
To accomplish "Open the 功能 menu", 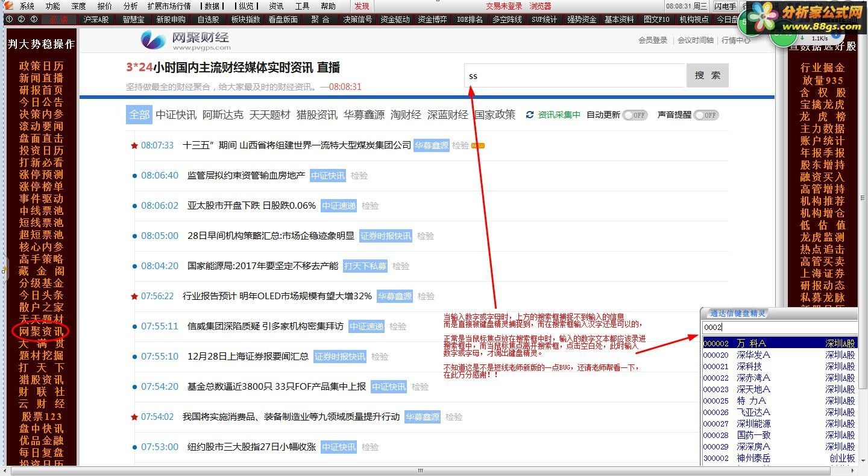I will pyautogui.click(x=53, y=6).
